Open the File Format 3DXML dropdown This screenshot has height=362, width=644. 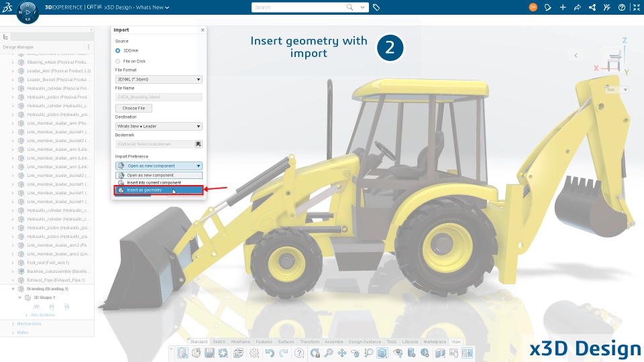pos(158,79)
